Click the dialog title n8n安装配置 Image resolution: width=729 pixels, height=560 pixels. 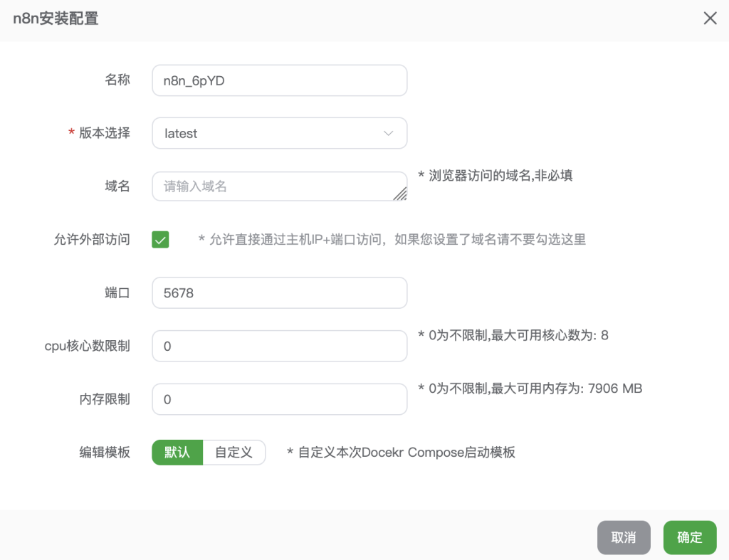55,20
